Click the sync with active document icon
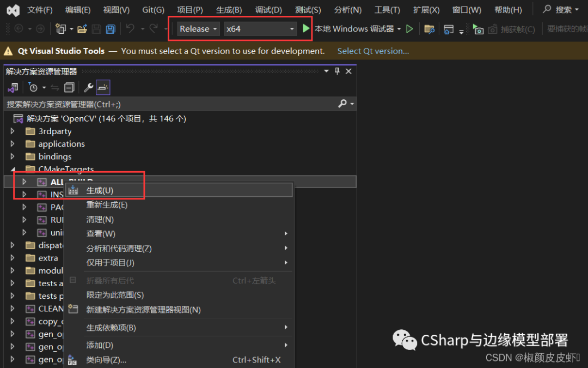This screenshot has width=588, height=368. click(x=54, y=87)
